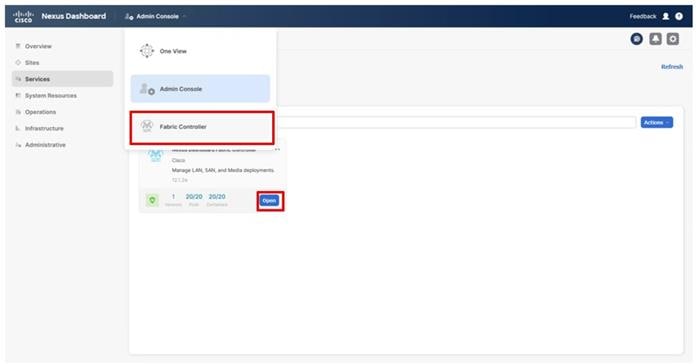Click the Services sidebar icon
The height and width of the screenshot is (364, 696).
(x=18, y=79)
